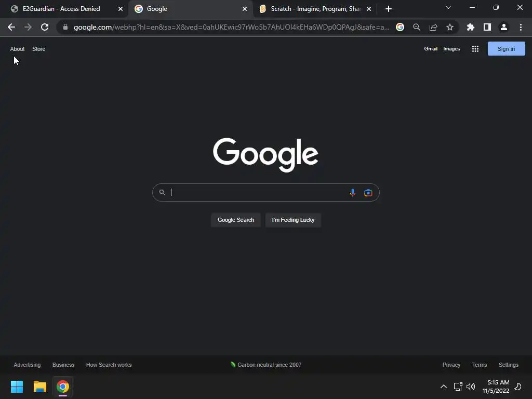Share this page using share icon
This screenshot has width=532, height=399.
433,27
